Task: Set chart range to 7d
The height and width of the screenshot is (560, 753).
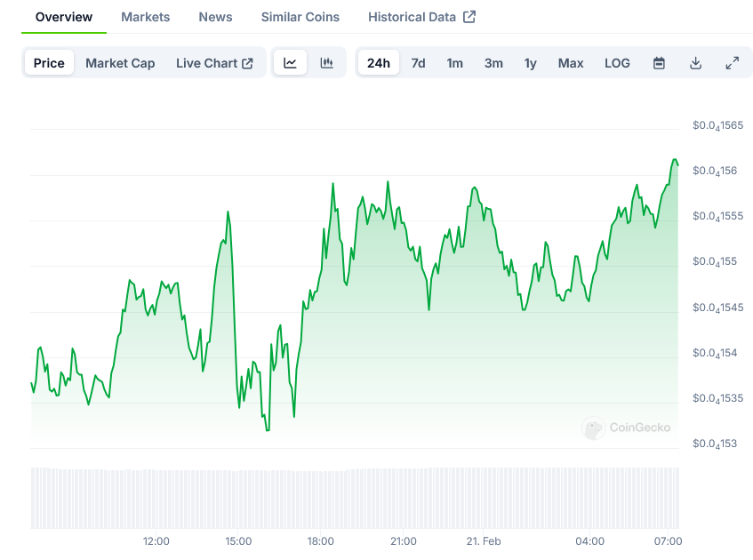Action: point(418,63)
